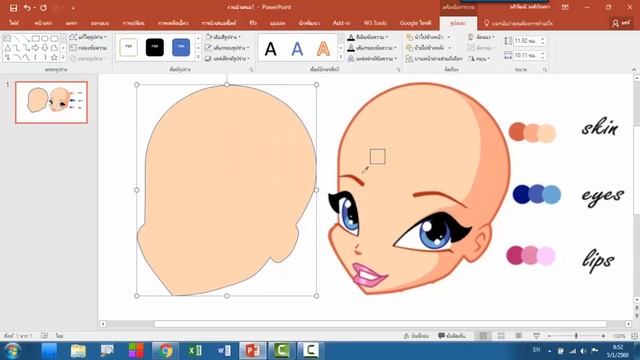Viewport: 640px width, 360px height.
Task: Apply the white outlined shape style
Action: 129,47
